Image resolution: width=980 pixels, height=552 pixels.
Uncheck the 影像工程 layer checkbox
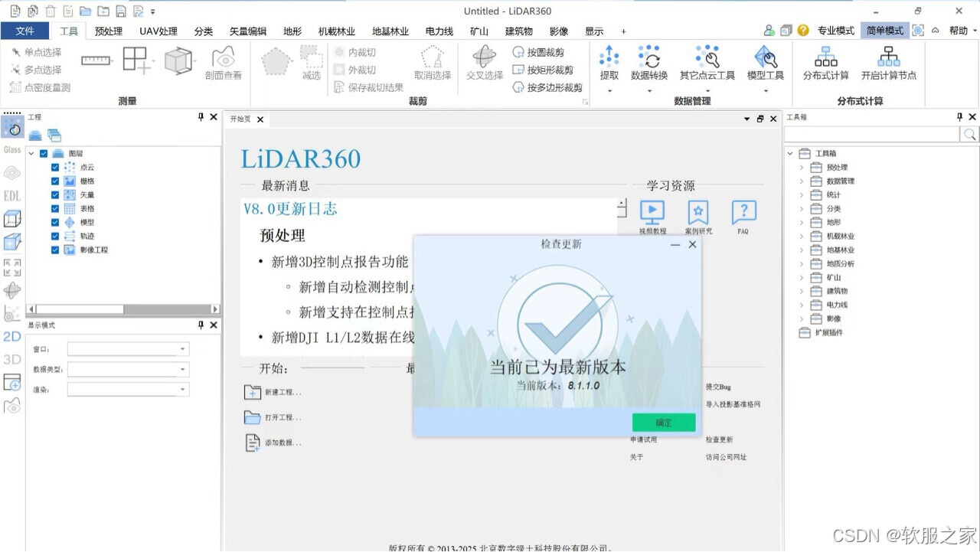coord(55,250)
